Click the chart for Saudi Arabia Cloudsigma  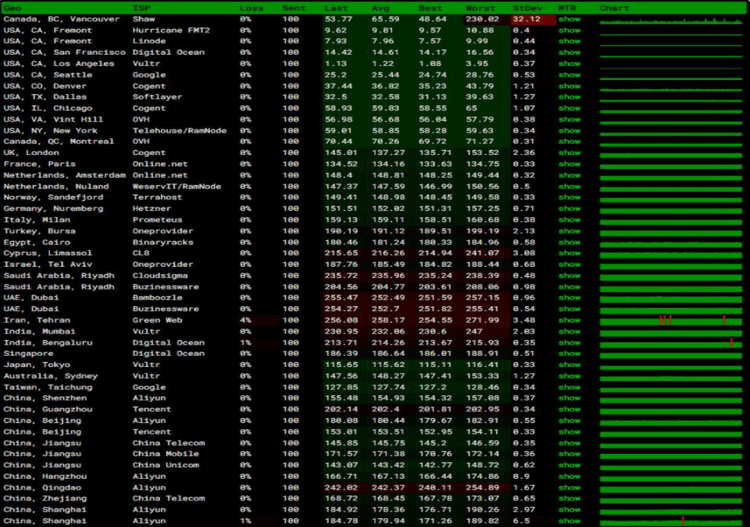672,275
